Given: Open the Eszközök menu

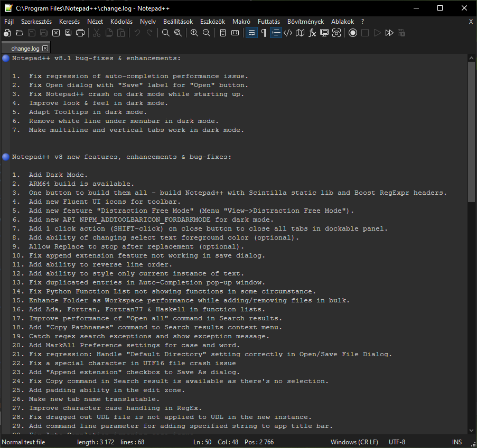Looking at the screenshot, I should 213,22.
